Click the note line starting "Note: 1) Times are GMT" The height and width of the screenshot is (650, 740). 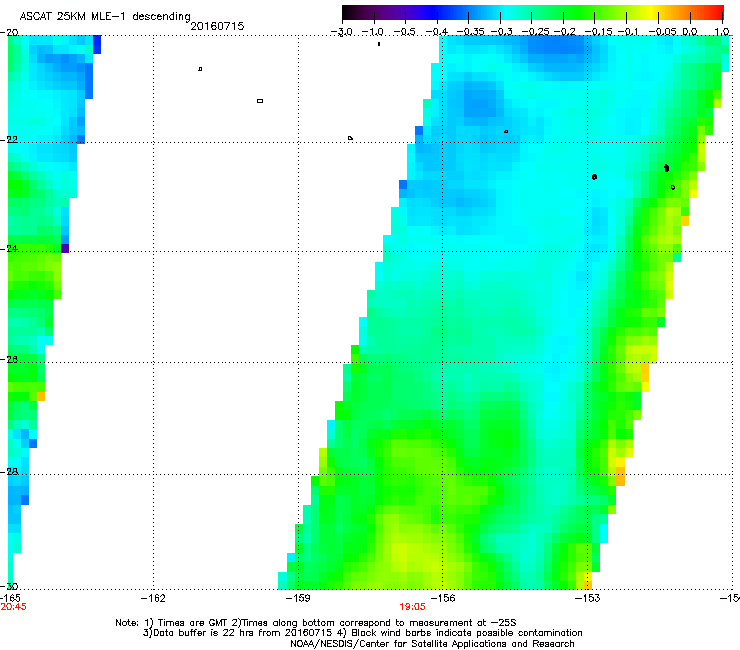click(x=316, y=623)
